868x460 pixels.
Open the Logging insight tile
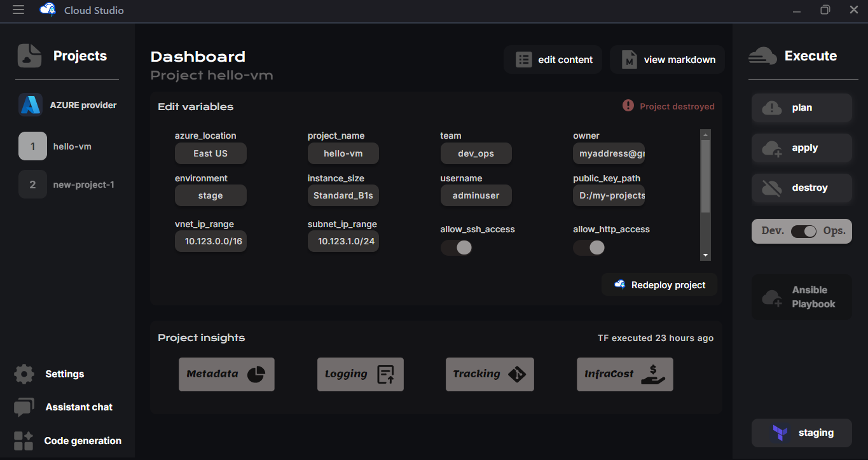[360, 374]
